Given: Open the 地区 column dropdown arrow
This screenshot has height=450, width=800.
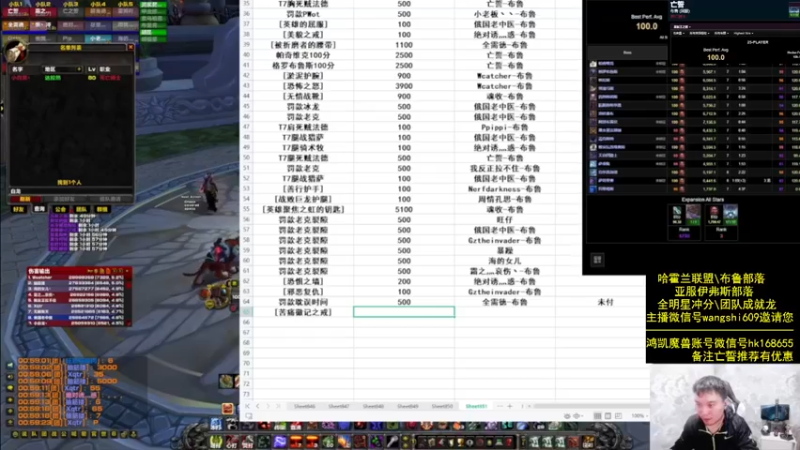Looking at the screenshot, I should click(79, 69).
